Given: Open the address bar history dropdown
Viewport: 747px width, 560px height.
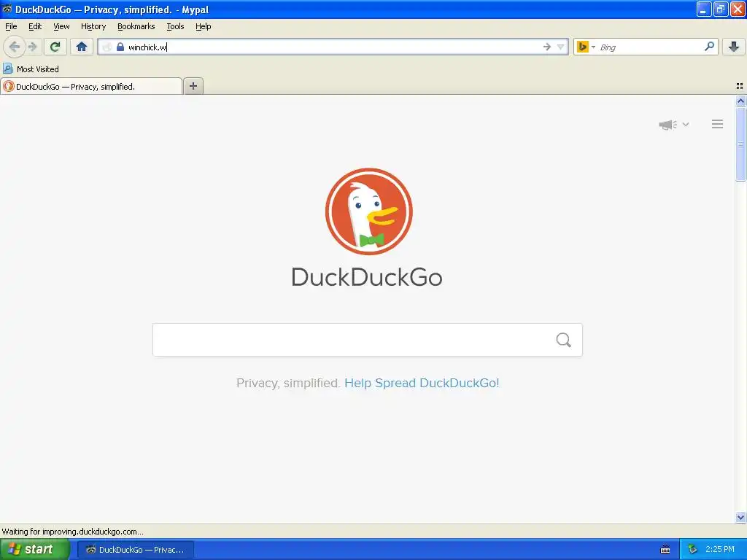Looking at the screenshot, I should (561, 47).
